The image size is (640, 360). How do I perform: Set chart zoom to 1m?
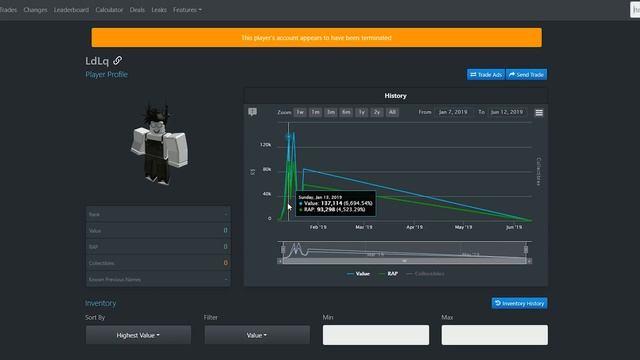pos(315,112)
